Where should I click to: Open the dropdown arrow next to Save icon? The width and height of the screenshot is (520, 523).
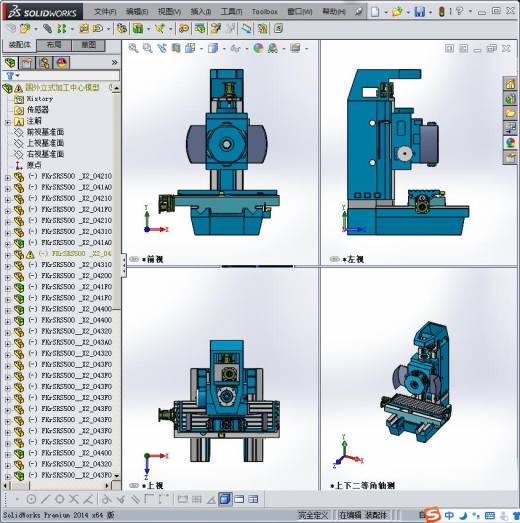click(430, 12)
